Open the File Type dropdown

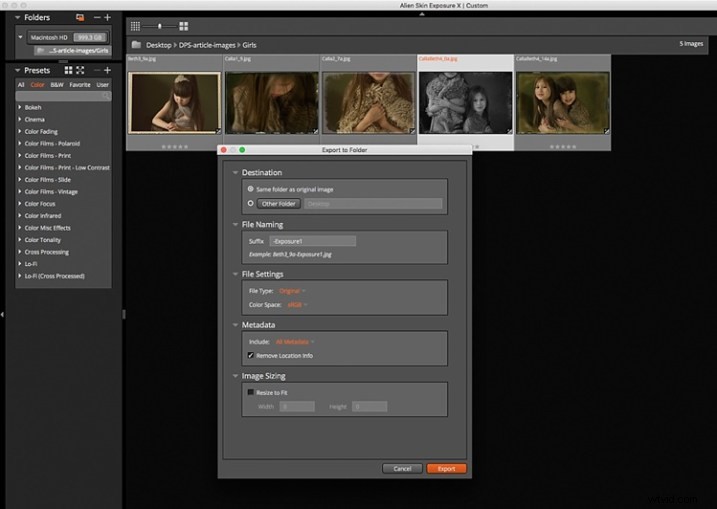(291, 291)
